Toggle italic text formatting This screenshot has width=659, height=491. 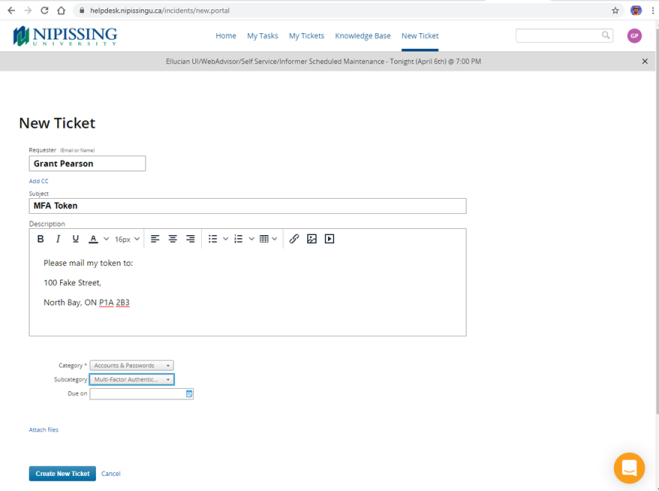click(58, 239)
